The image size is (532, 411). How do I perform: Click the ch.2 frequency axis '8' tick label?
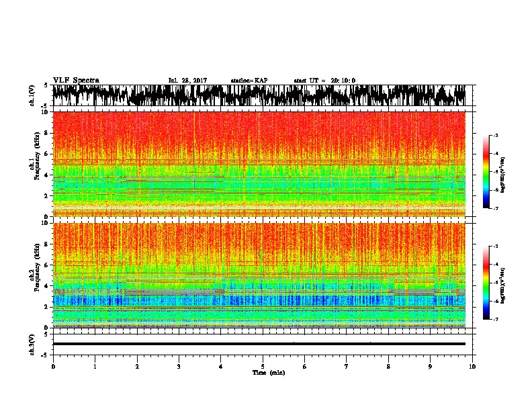coord(46,244)
